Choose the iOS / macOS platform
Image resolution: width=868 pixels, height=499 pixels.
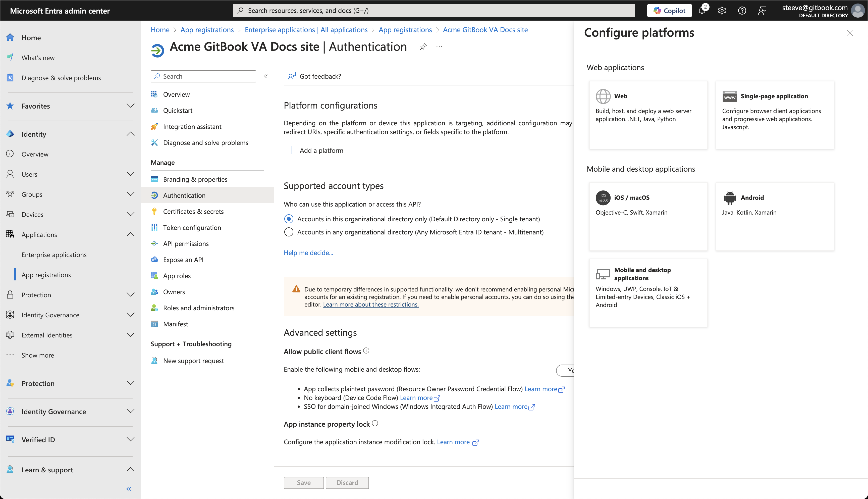pyautogui.click(x=648, y=217)
